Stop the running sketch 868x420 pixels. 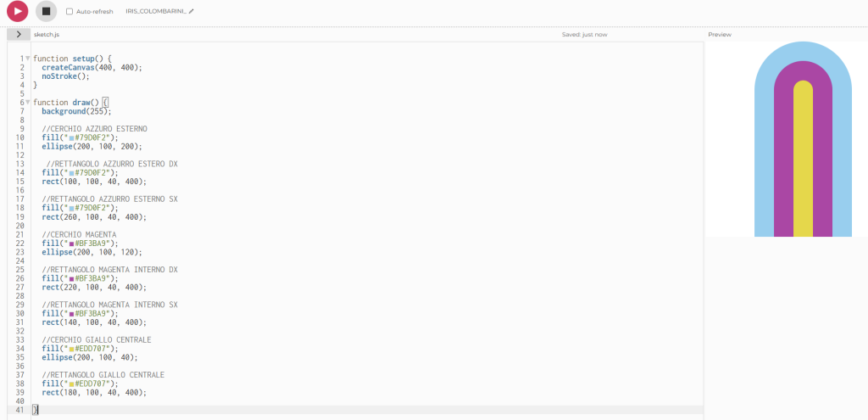(x=47, y=12)
